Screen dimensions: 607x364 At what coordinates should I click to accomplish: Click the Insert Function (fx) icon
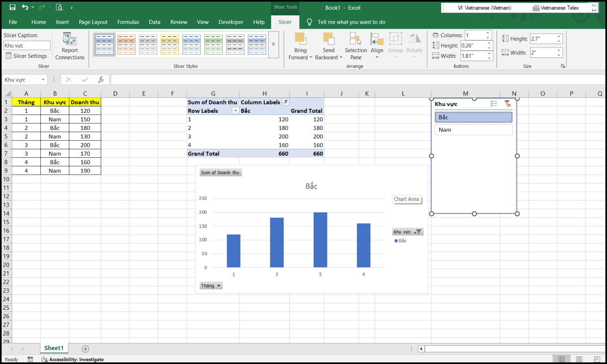[101, 79]
